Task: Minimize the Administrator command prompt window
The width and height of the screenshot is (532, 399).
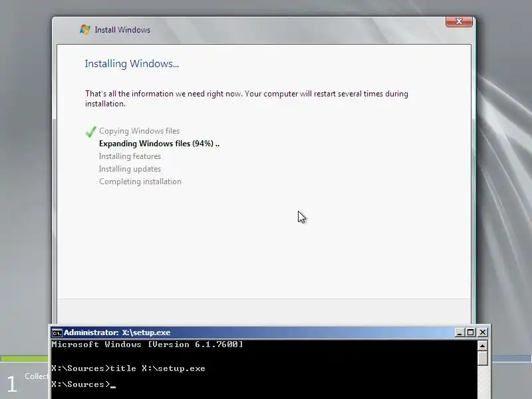Action: pos(460,332)
